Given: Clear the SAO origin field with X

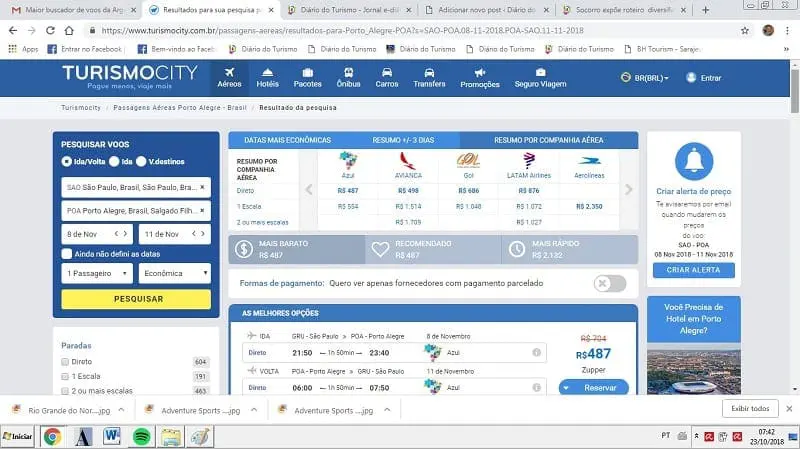Looking at the screenshot, I should [202, 187].
